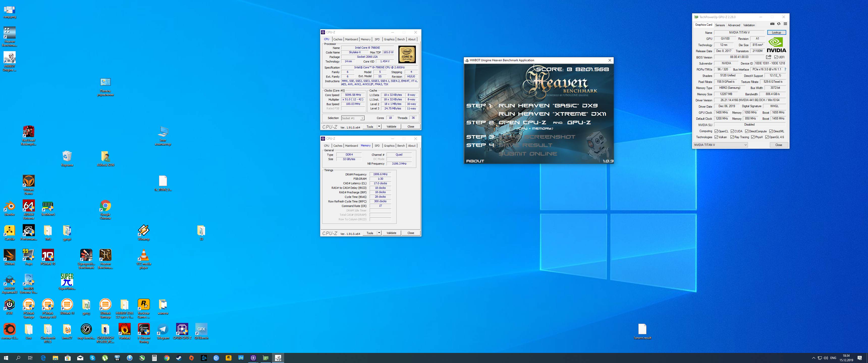Select the VRMark Demo desktop icon
The image size is (868, 363).
click(29, 185)
